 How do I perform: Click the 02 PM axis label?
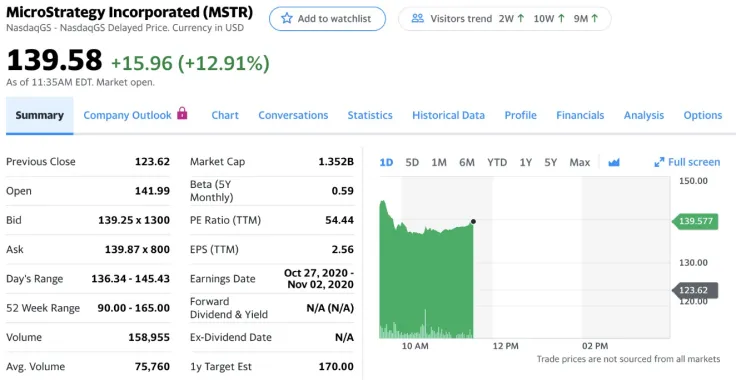click(595, 346)
